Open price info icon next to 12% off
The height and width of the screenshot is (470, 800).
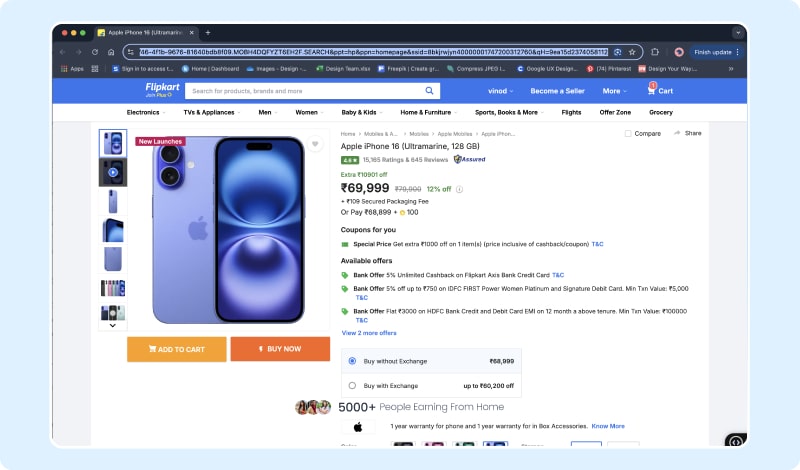click(459, 189)
